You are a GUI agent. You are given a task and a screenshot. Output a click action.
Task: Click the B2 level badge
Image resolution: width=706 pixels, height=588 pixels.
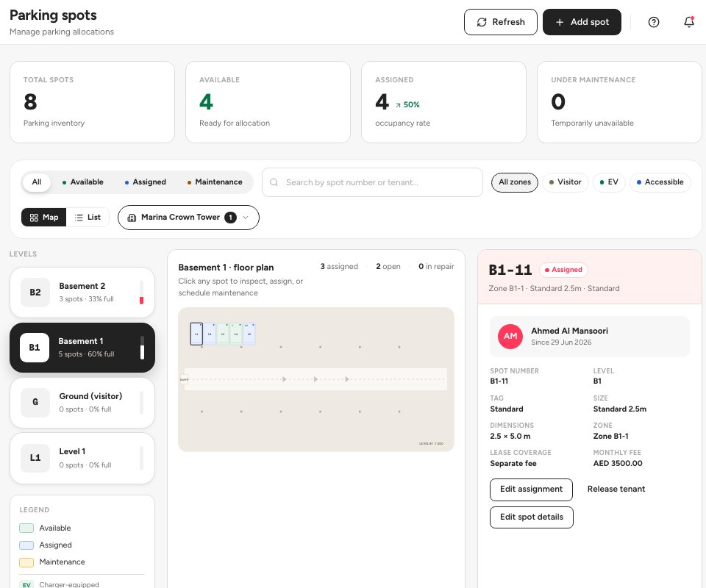click(35, 293)
